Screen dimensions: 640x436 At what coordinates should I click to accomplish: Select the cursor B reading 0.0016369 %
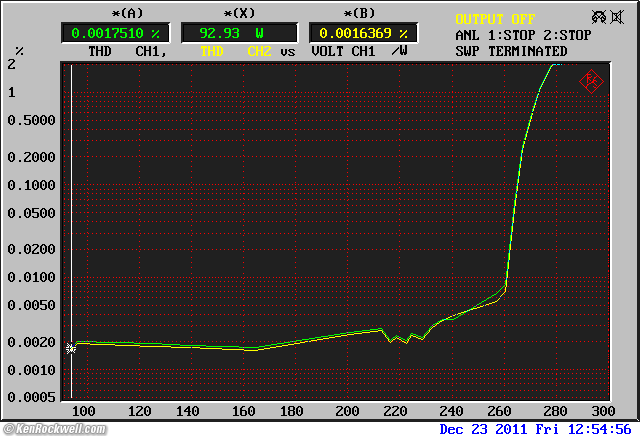[359, 32]
